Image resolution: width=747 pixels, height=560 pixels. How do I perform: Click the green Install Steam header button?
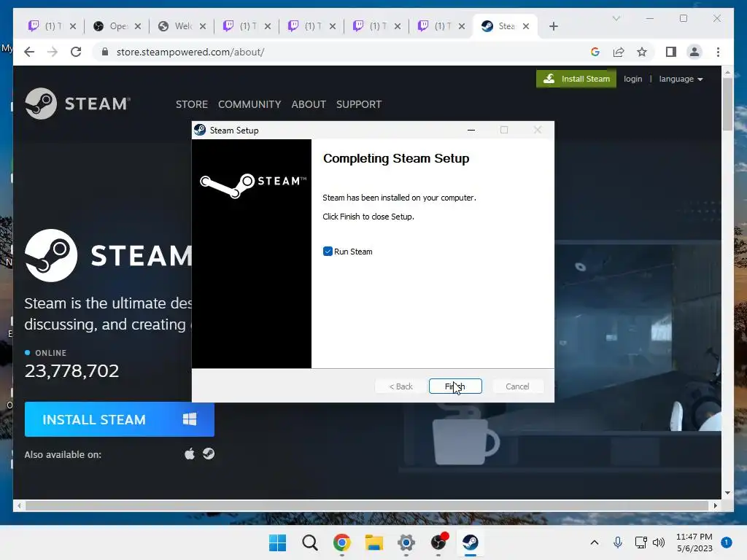click(576, 79)
